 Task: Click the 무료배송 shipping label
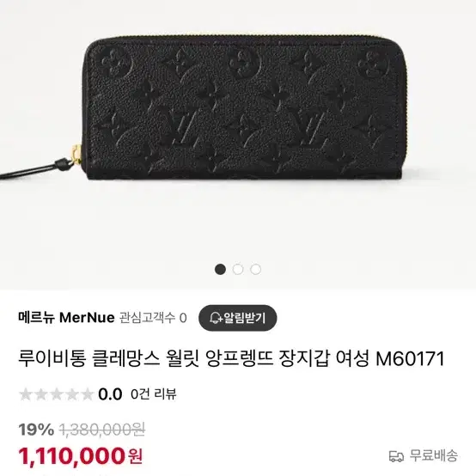[x=434, y=456]
